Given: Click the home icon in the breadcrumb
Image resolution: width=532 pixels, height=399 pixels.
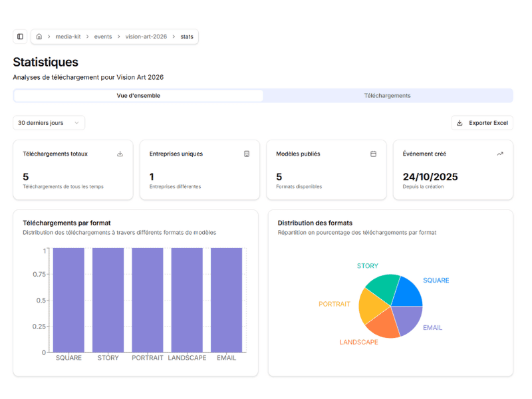Looking at the screenshot, I should coord(39,37).
